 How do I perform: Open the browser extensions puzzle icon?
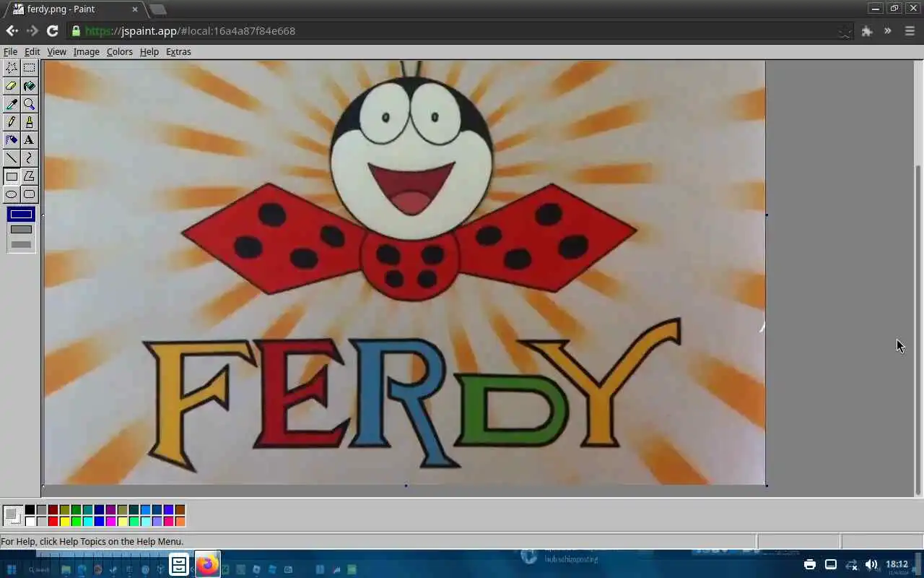pos(867,31)
